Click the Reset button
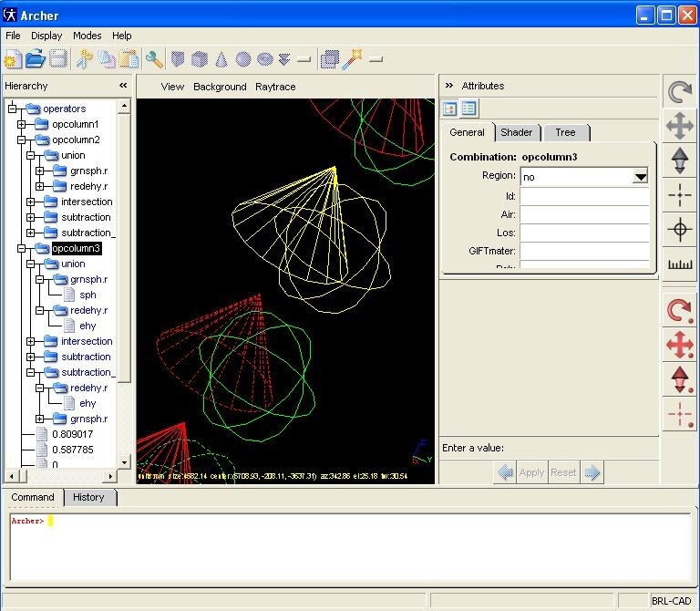The height and width of the screenshot is (611, 700). pos(563,472)
